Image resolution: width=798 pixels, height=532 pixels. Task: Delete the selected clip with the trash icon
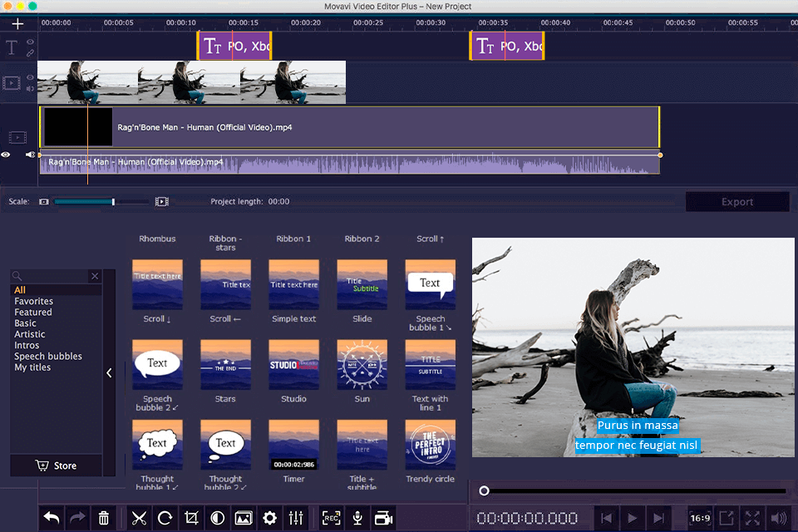click(x=103, y=518)
